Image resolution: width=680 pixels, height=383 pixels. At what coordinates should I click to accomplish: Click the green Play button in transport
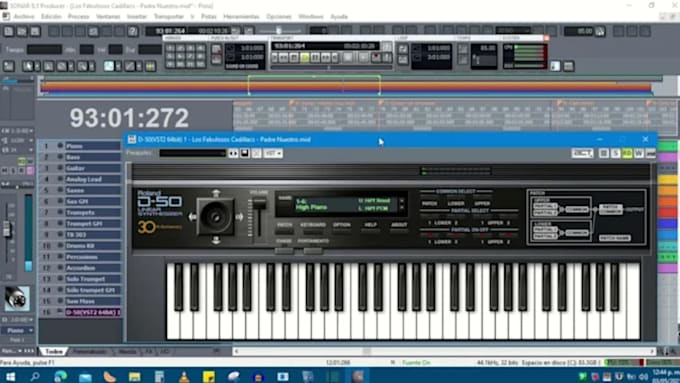tap(305, 57)
